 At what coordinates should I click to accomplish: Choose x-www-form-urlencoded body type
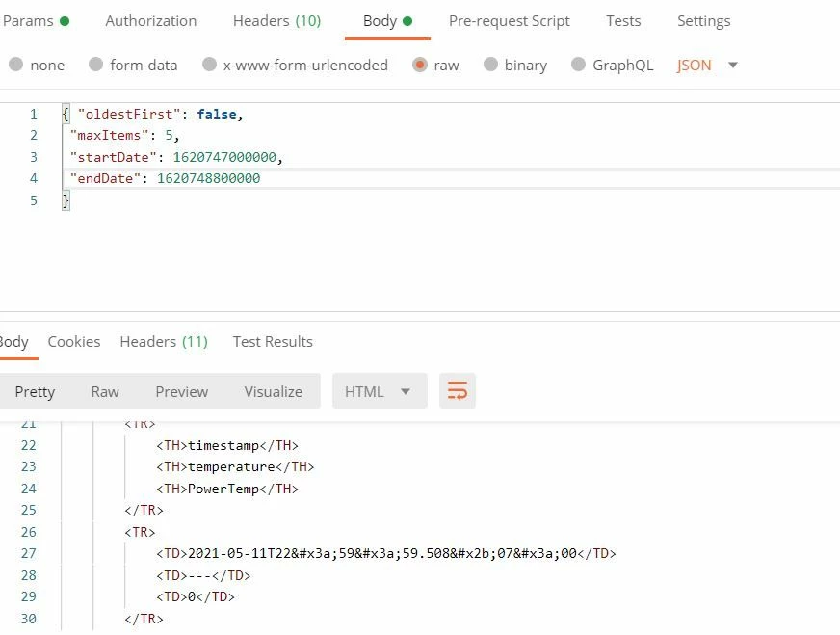tap(209, 65)
